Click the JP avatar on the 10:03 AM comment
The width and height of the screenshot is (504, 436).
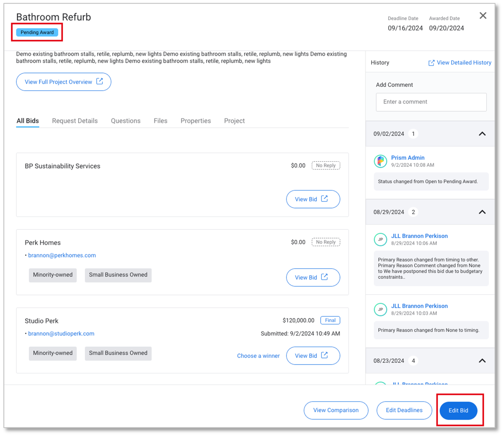point(380,309)
